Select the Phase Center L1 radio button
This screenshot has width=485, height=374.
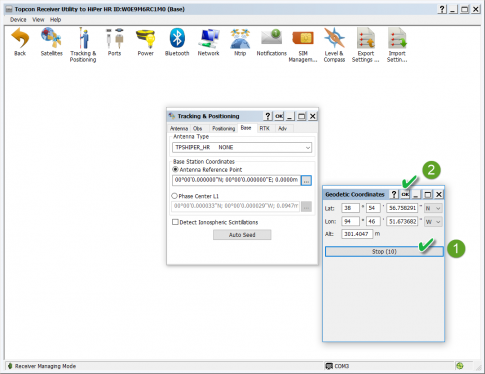click(x=174, y=196)
